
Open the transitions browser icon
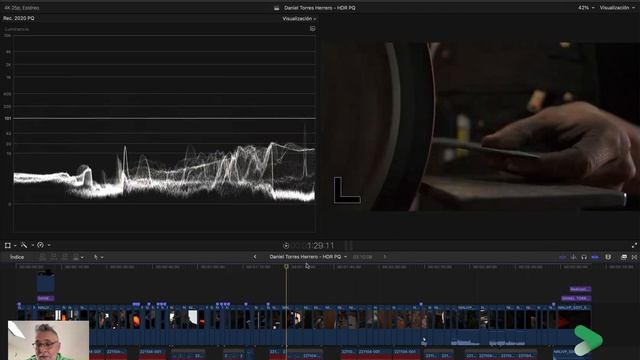[x=634, y=257]
